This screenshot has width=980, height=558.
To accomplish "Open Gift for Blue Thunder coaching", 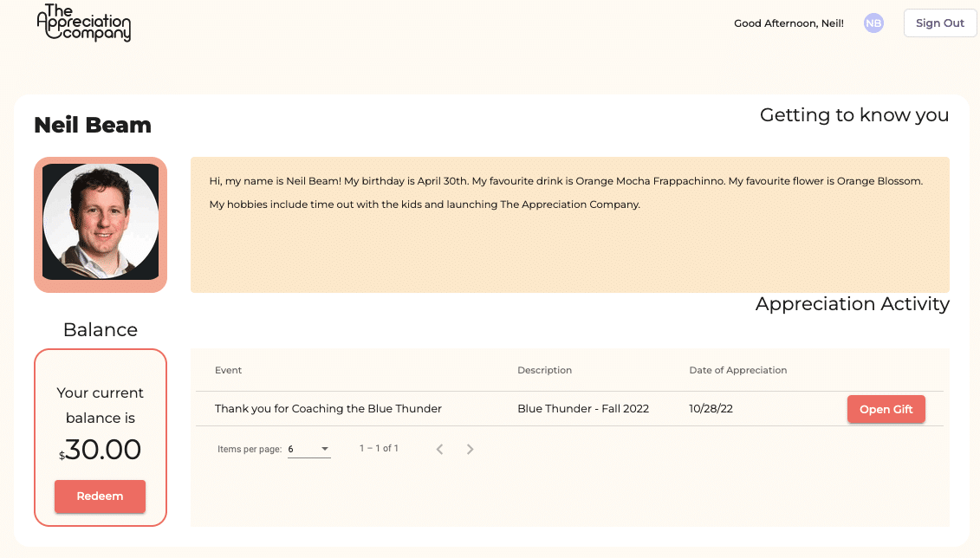I will pyautogui.click(x=886, y=409).
